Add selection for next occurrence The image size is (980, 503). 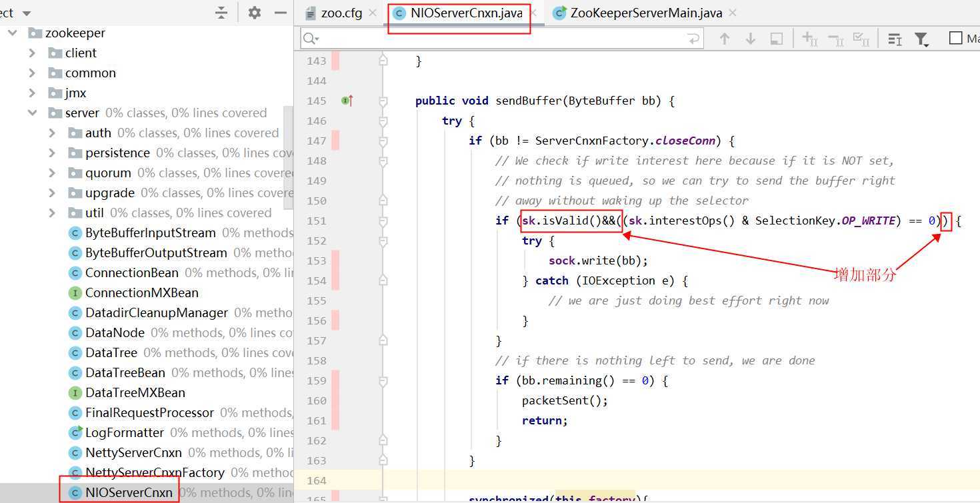pos(809,39)
